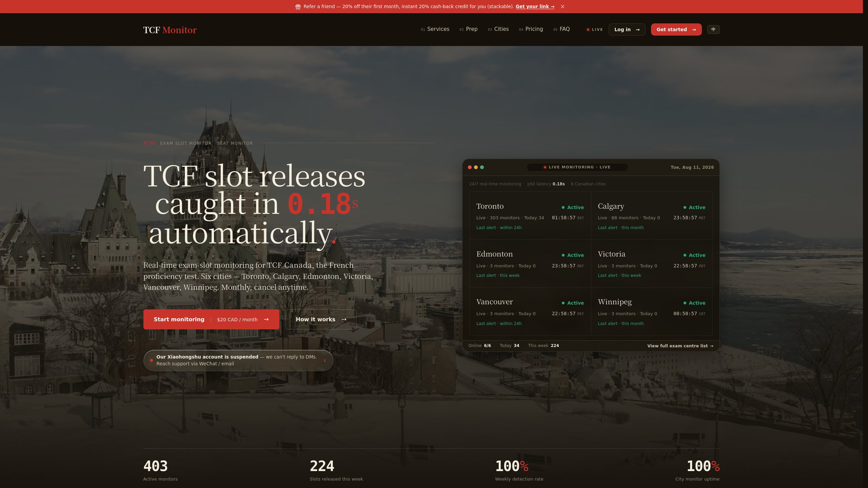Screen dimensions: 868x488
Task: Click the gift icon in the referral banner
Action: [298, 7]
